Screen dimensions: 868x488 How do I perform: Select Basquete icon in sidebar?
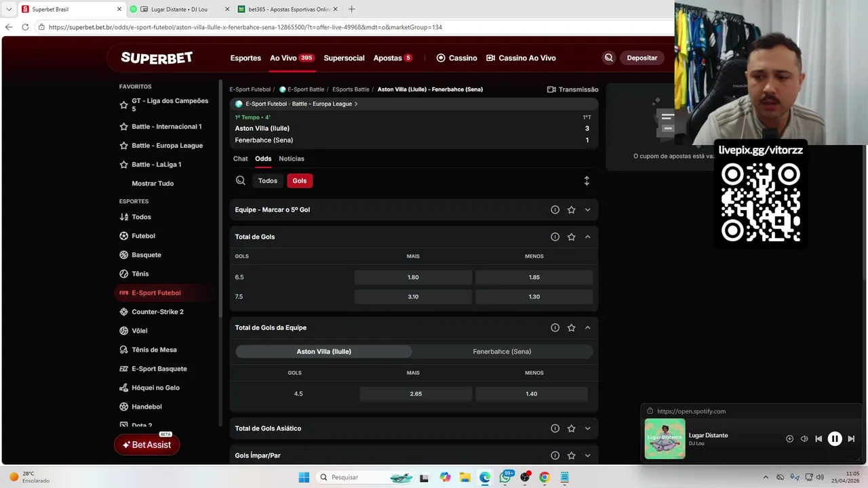(123, 255)
